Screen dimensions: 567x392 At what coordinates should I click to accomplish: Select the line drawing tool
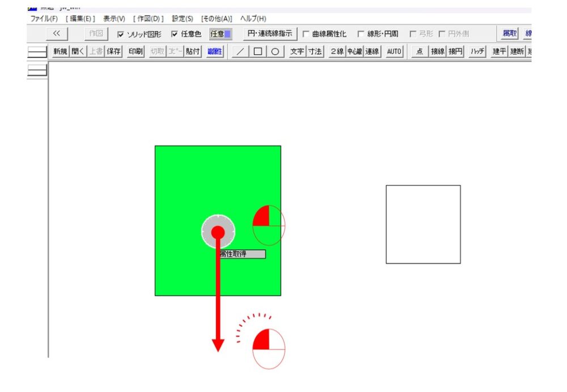[x=241, y=52]
